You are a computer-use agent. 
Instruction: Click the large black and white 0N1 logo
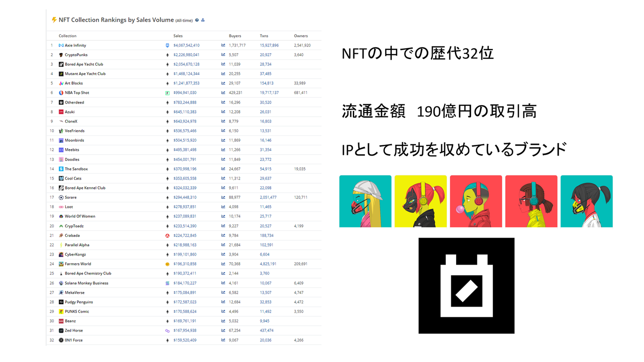point(466,286)
